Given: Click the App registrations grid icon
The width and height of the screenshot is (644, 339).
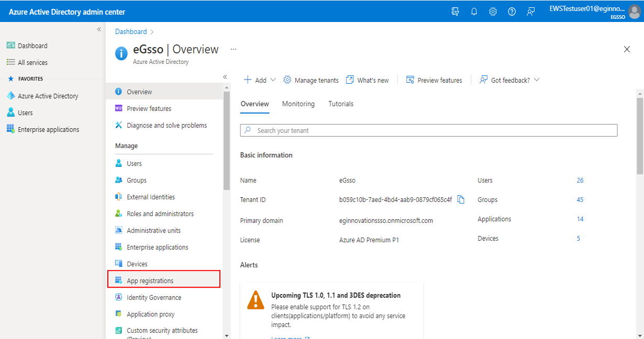Looking at the screenshot, I should pyautogui.click(x=118, y=280).
